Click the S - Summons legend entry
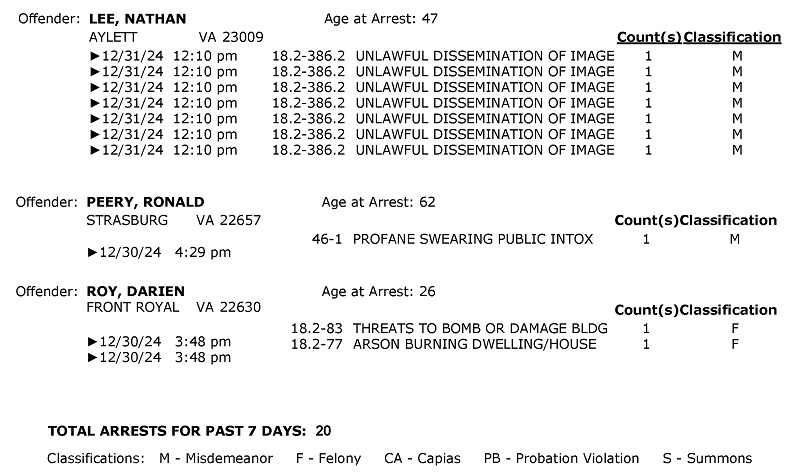The image size is (800, 475). pos(708,458)
